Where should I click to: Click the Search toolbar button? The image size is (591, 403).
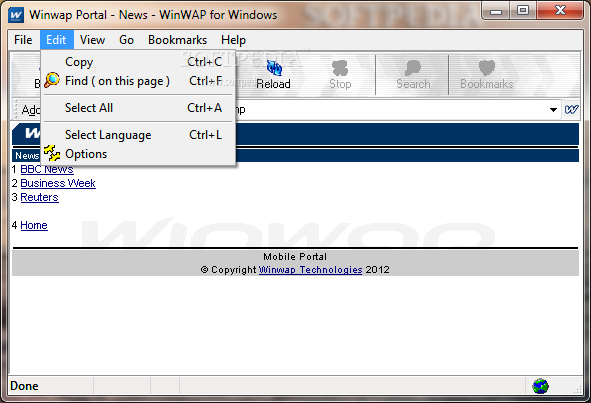pos(413,75)
